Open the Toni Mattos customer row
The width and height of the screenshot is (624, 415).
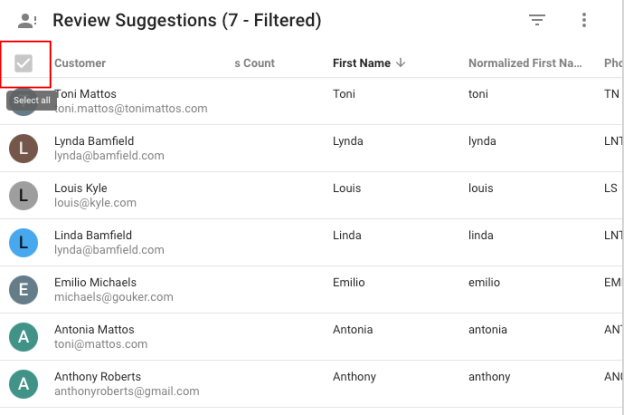tap(312, 101)
